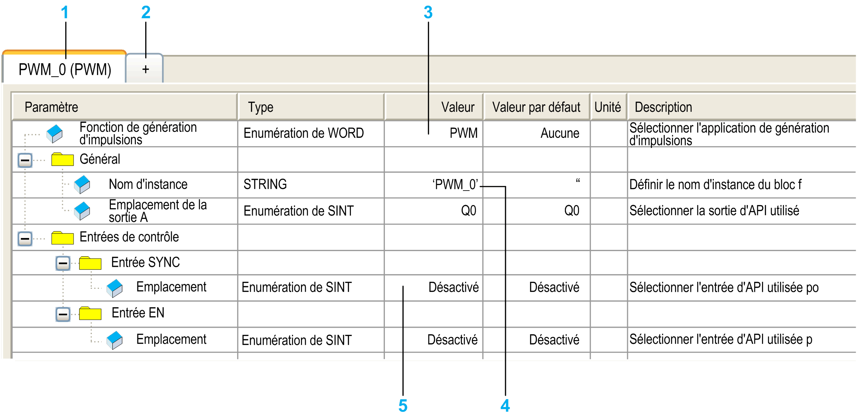This screenshot has height=417, width=868.
Task: Click the yellow Entrées de contrôle folder icon
Action: tap(62, 238)
